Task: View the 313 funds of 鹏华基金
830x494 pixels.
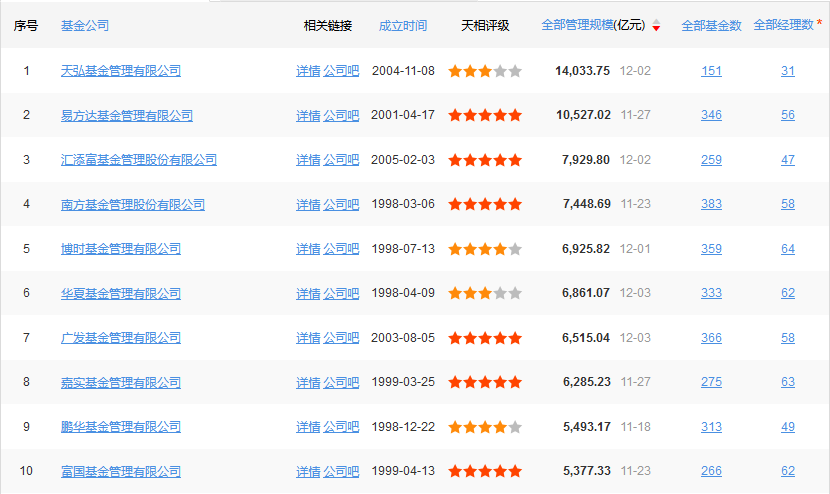Action: [711, 427]
